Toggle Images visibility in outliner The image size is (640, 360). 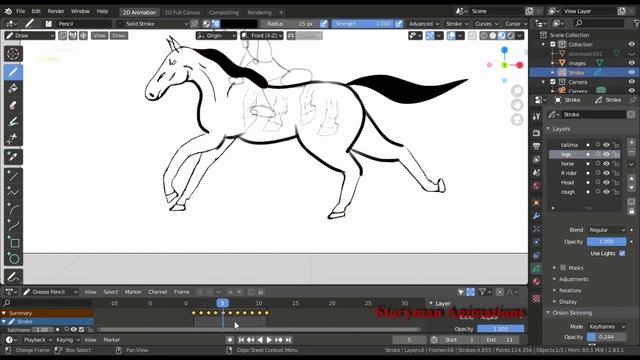coord(631,63)
